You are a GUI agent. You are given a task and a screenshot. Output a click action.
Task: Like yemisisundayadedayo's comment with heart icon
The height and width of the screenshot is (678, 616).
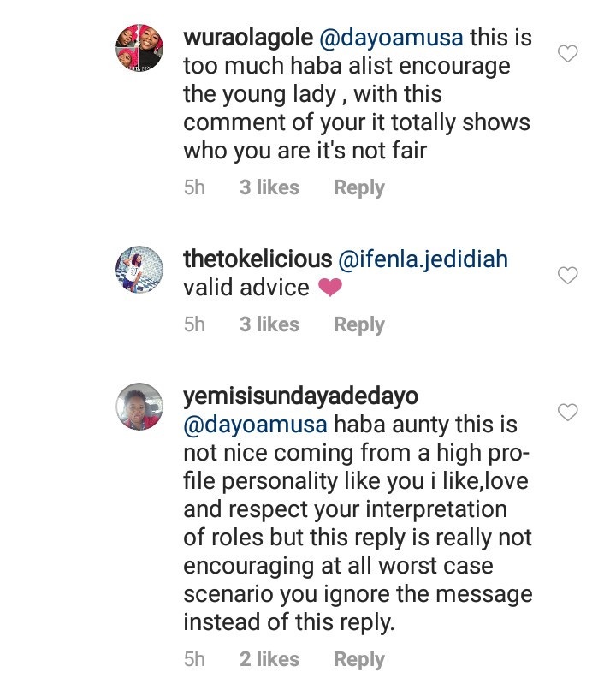(567, 413)
